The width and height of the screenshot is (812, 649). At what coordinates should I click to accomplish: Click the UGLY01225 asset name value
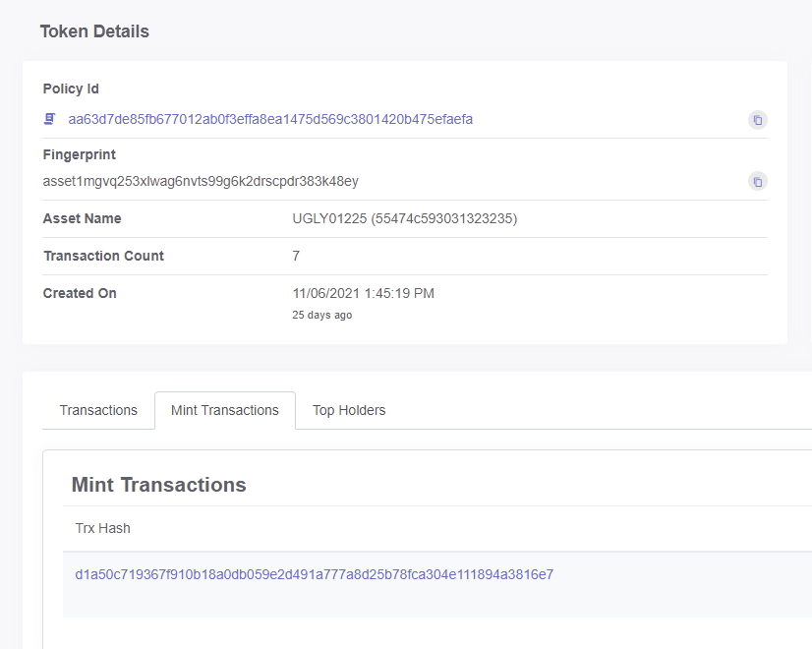coord(405,218)
